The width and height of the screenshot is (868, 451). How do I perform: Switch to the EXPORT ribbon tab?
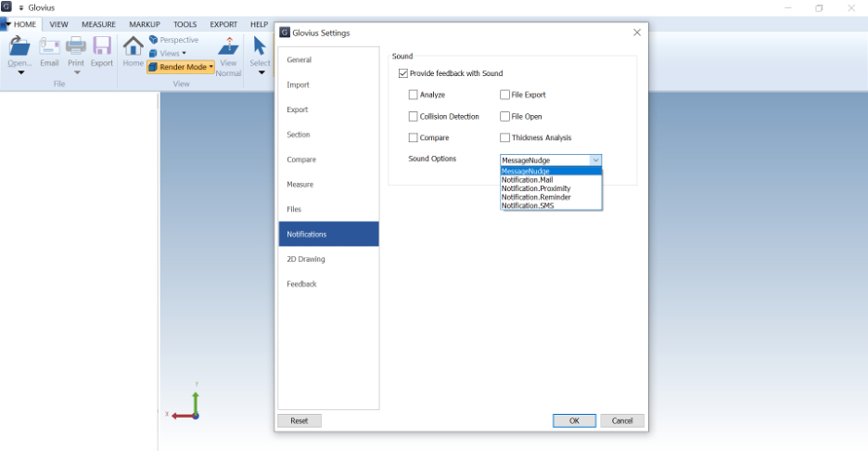[223, 24]
